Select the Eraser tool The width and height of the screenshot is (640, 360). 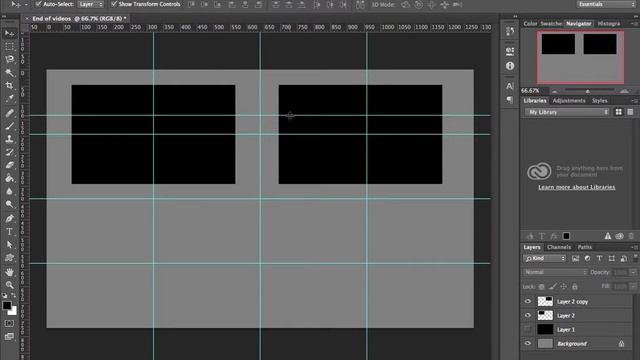9,165
